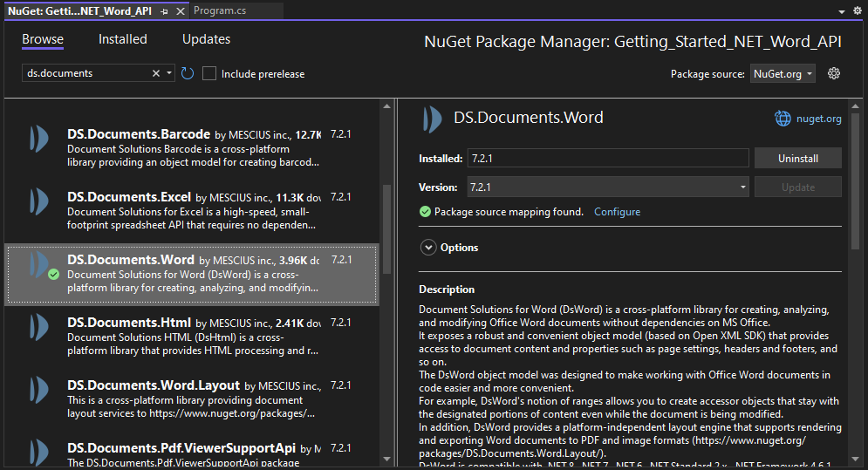This screenshot has height=470, width=868.
Task: Click the package source mapping check icon
Action: click(x=425, y=212)
